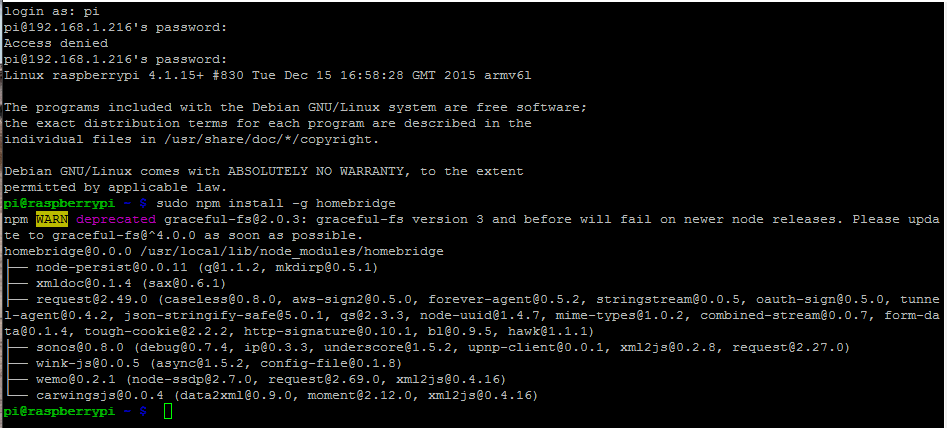Image resolution: width=947 pixels, height=428 pixels.
Task: Click the magenta deprecated word
Action: [116, 219]
